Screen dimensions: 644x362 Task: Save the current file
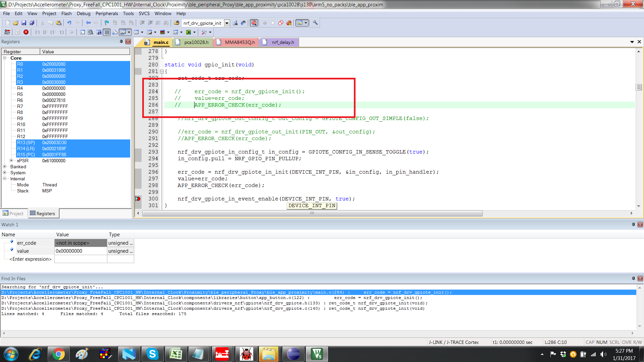pyautogui.click(x=24, y=23)
